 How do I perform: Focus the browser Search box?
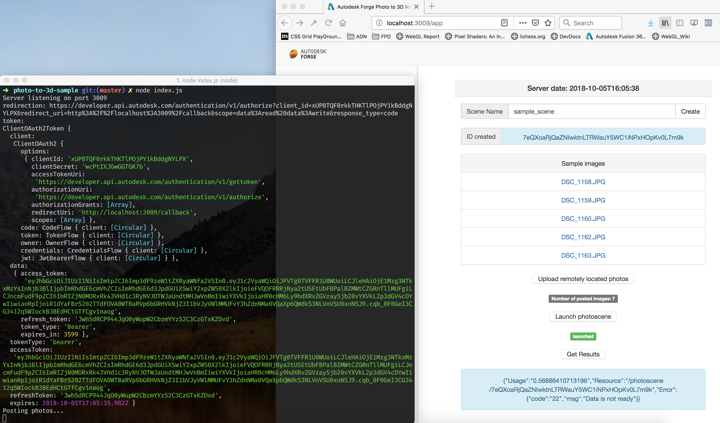pos(591,23)
